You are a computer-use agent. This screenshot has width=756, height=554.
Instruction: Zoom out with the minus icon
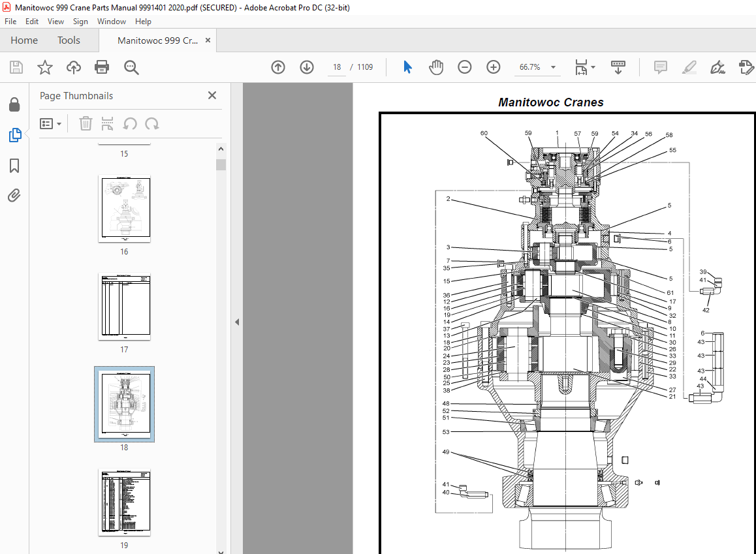coord(465,67)
